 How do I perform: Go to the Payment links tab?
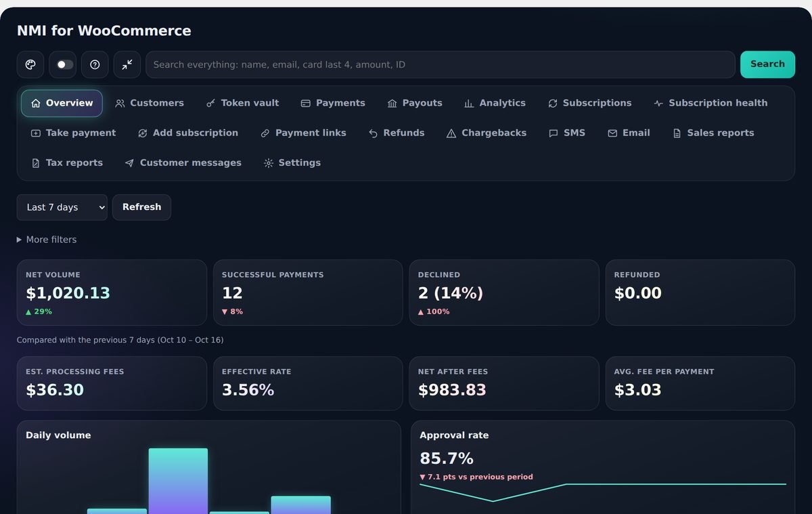(x=304, y=133)
